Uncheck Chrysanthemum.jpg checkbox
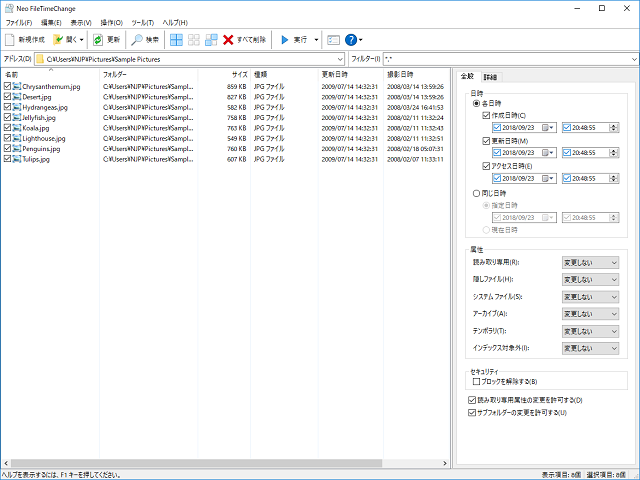Viewport: 640px width, 480px height. [x=7, y=86]
